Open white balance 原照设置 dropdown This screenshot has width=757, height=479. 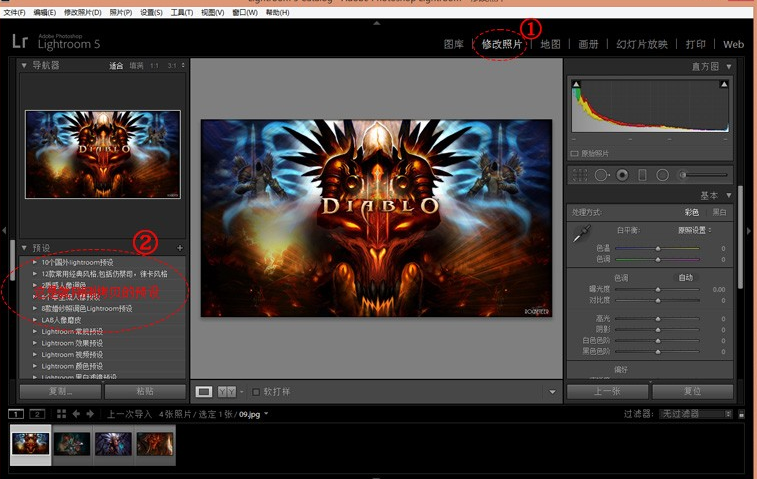[694, 230]
